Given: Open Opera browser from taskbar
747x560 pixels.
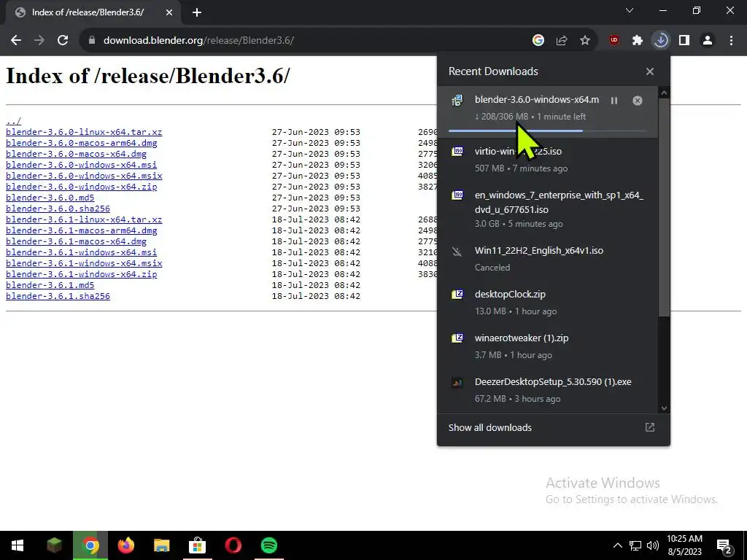Looking at the screenshot, I should click(x=233, y=545).
